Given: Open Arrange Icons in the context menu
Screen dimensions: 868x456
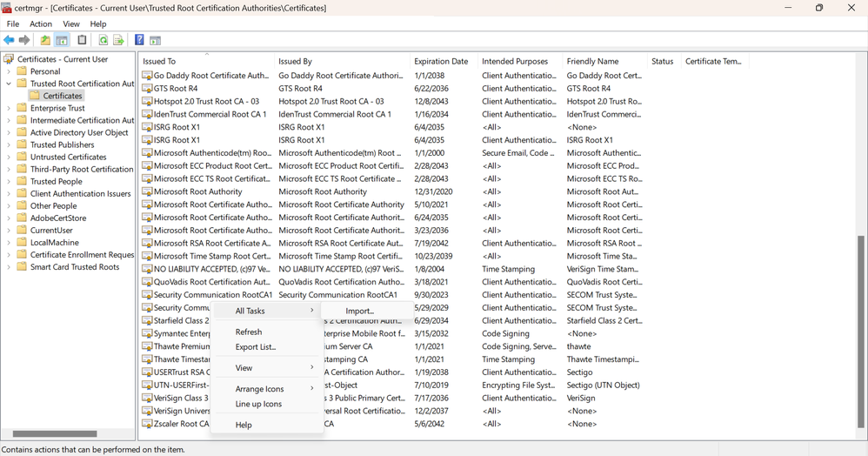Looking at the screenshot, I should click(267, 389).
